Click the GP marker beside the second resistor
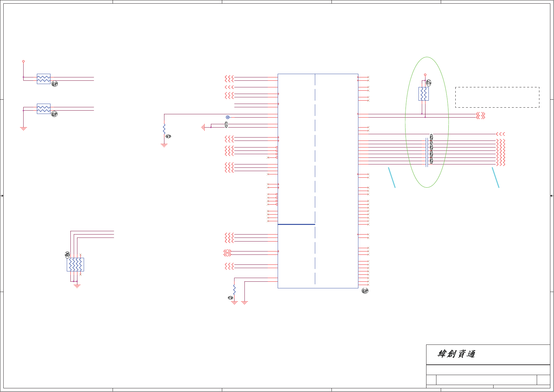Viewport: 554px width, 392px height. click(x=54, y=114)
